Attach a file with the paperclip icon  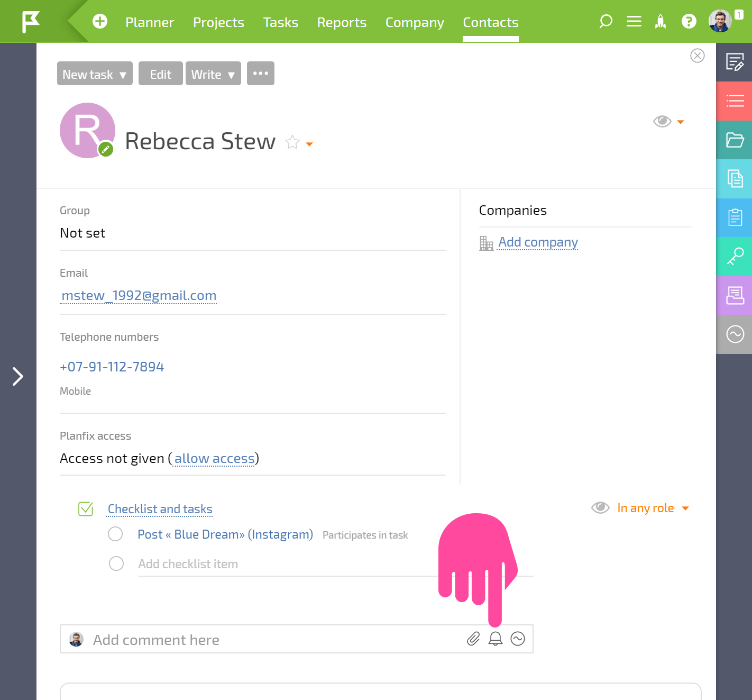[473, 639]
